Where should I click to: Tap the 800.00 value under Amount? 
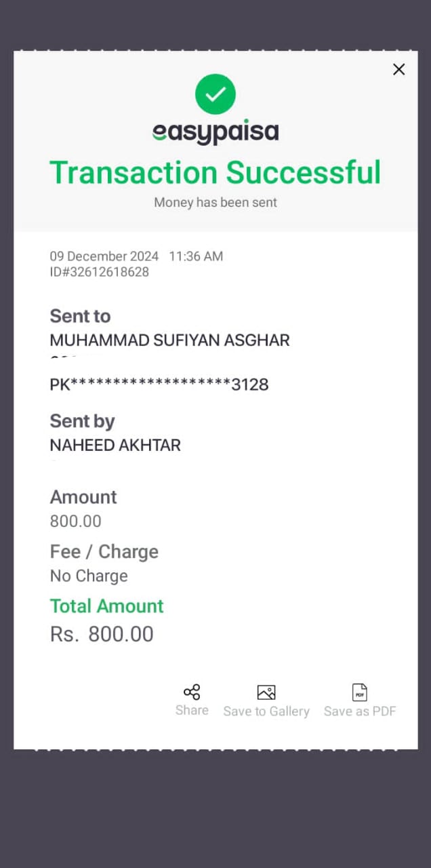tap(76, 521)
